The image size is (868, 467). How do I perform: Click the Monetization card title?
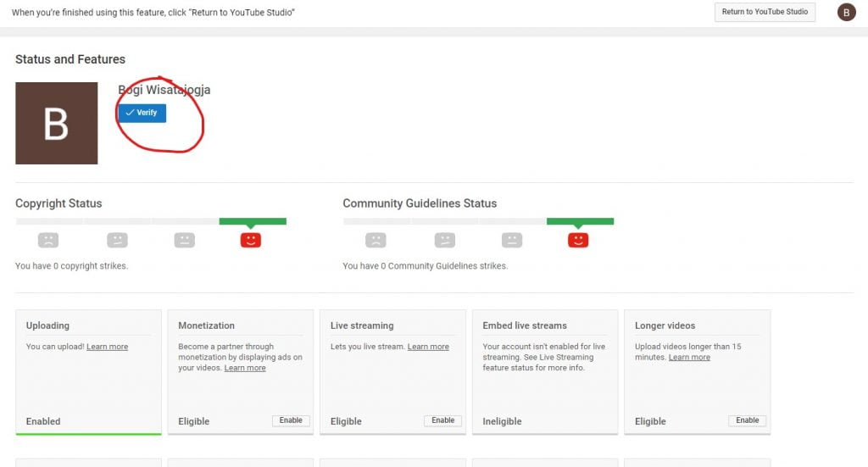[207, 325]
